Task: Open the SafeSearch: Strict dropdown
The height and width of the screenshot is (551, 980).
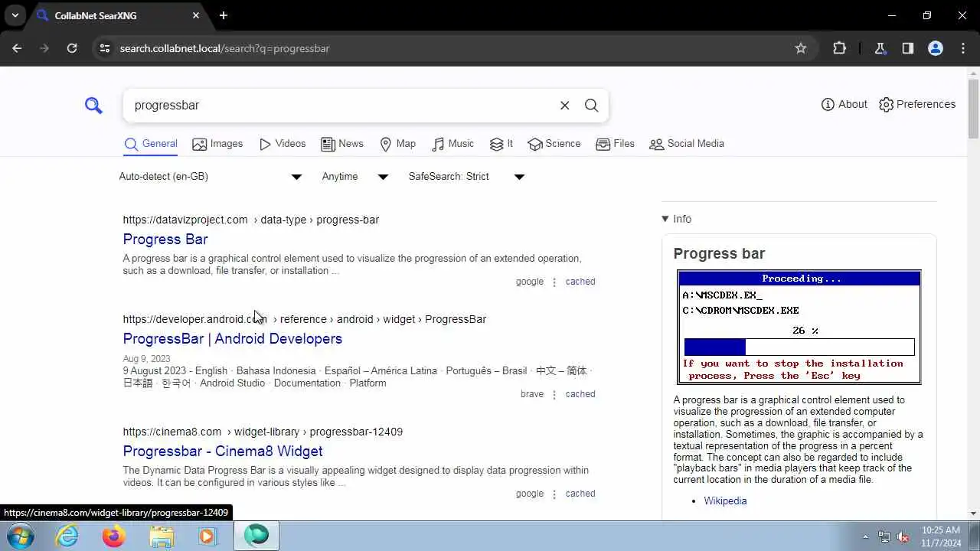Action: pos(466,177)
